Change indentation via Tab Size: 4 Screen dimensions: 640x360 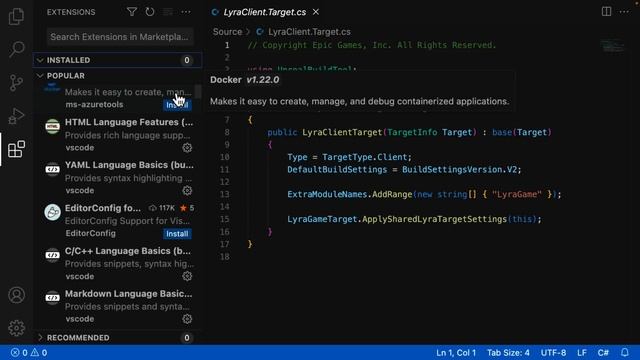pos(508,352)
